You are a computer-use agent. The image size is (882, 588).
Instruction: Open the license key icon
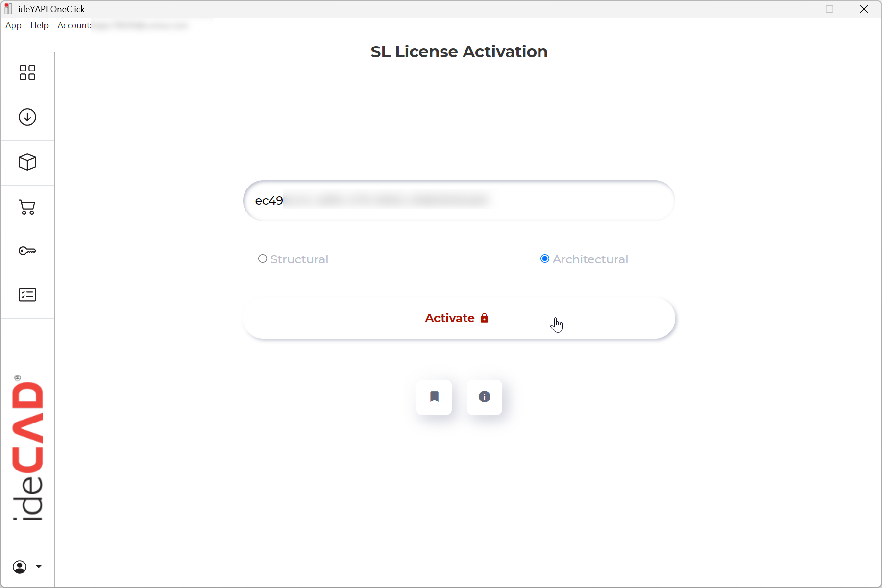pyautogui.click(x=27, y=251)
